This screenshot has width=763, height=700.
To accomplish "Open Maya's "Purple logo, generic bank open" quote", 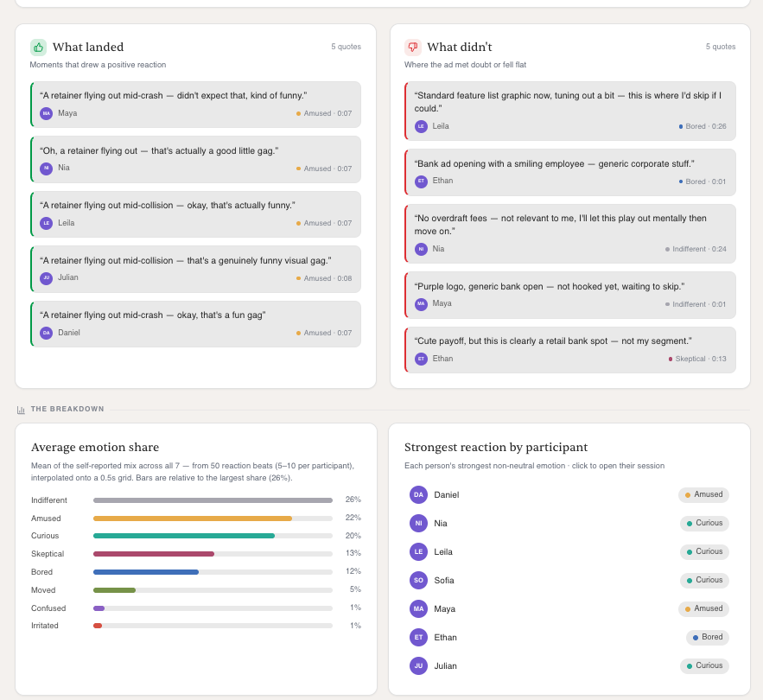I will pyautogui.click(x=570, y=295).
